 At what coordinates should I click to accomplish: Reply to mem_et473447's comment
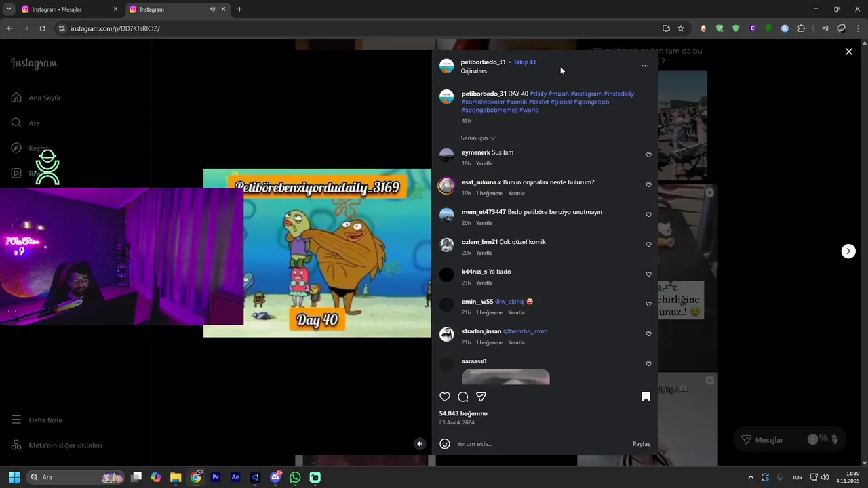pos(484,224)
